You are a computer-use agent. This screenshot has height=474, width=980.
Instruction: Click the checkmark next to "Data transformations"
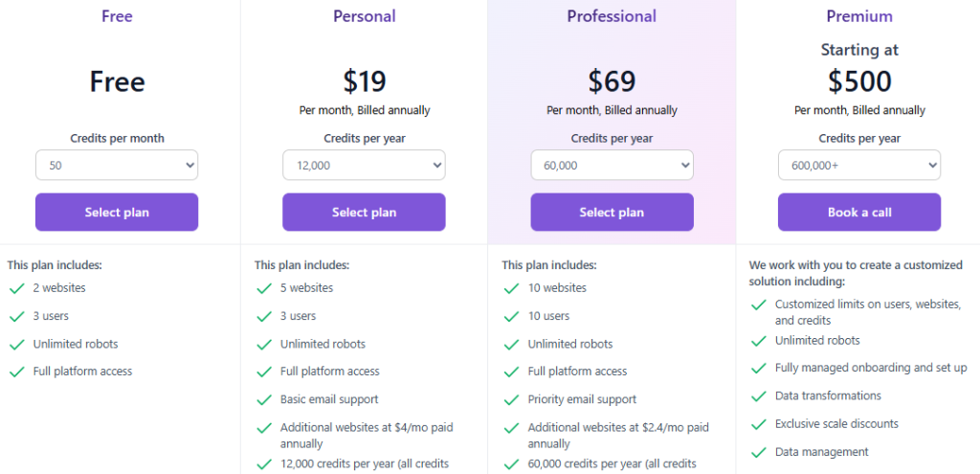pos(758,396)
